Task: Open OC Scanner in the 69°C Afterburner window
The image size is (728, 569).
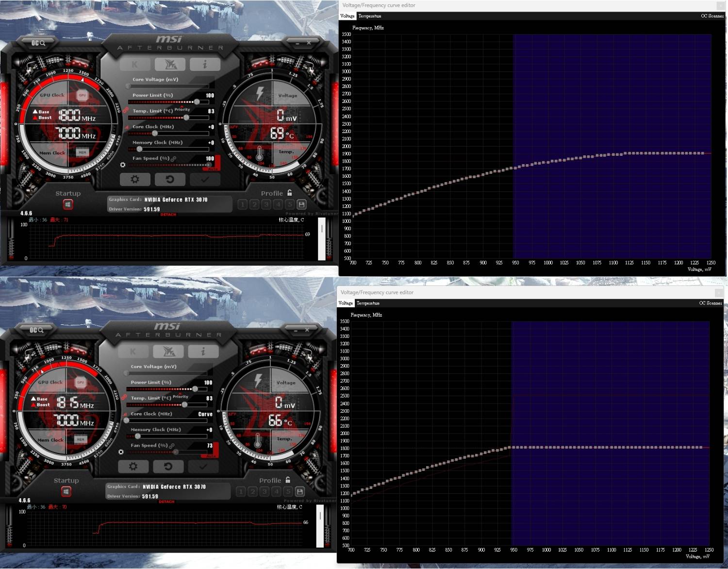Action: [x=38, y=43]
